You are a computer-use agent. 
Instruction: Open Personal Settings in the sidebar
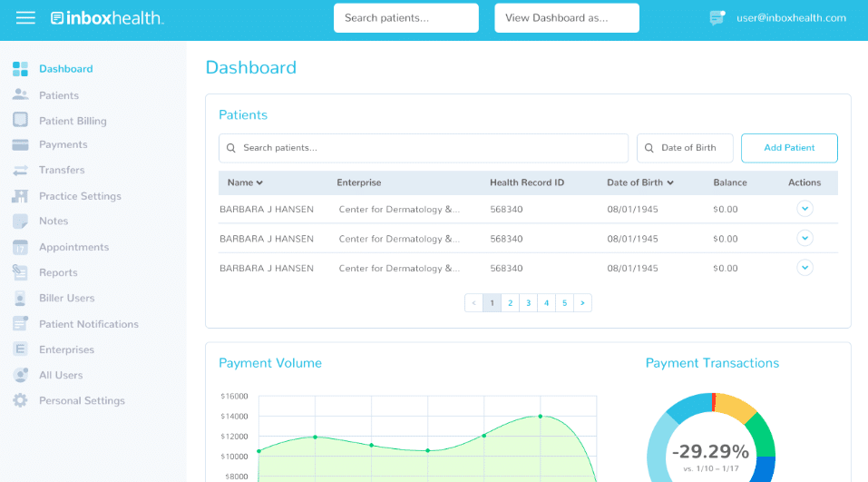[x=82, y=400]
